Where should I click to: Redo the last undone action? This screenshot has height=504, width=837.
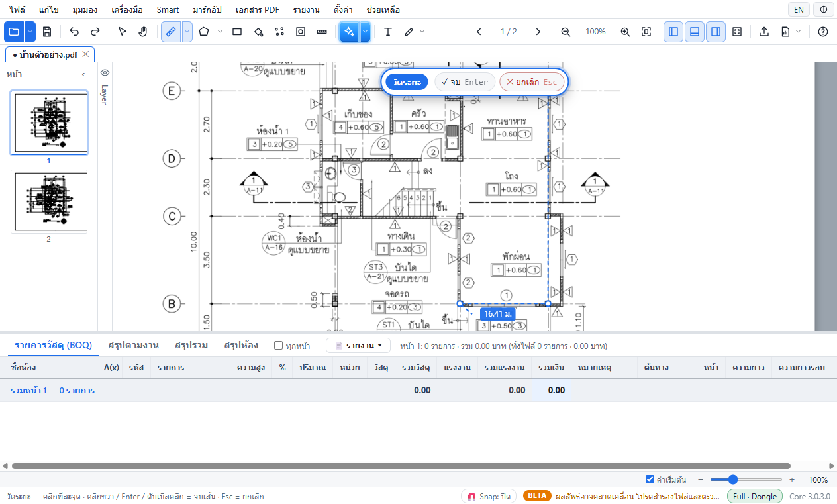[x=95, y=32]
